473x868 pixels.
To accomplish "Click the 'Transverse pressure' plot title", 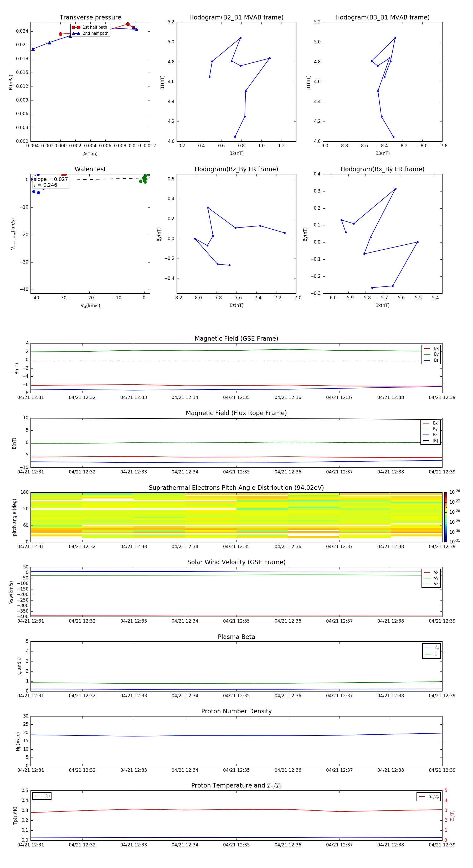I will tap(90, 18).
